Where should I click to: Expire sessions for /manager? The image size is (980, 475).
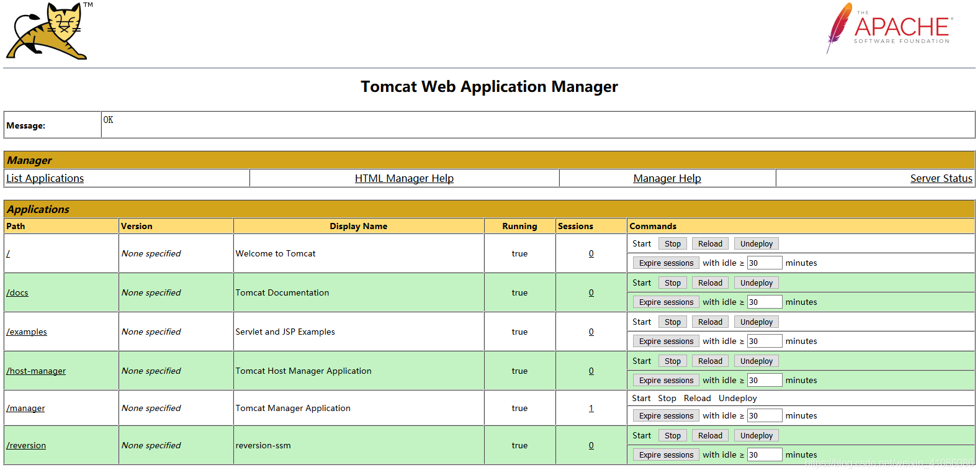point(666,416)
